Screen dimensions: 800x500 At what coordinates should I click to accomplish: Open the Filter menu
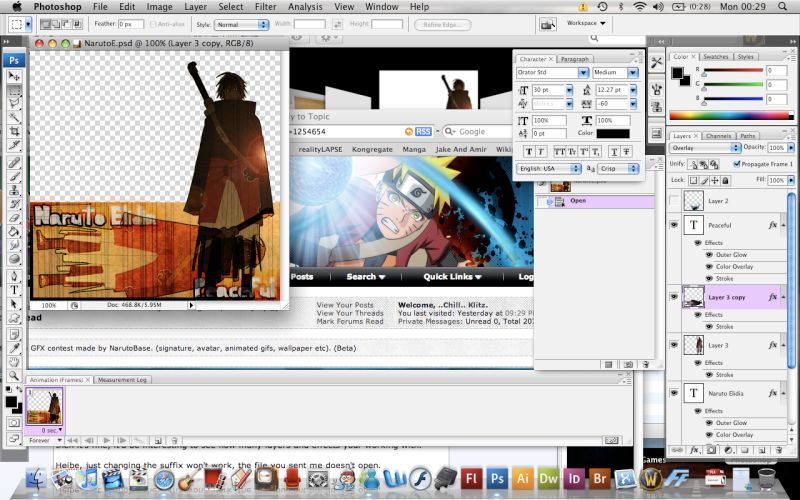265,7
